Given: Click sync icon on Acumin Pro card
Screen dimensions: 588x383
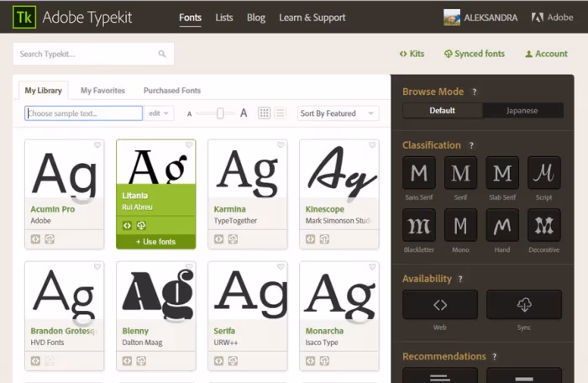Looking at the screenshot, I should pyautogui.click(x=50, y=239).
